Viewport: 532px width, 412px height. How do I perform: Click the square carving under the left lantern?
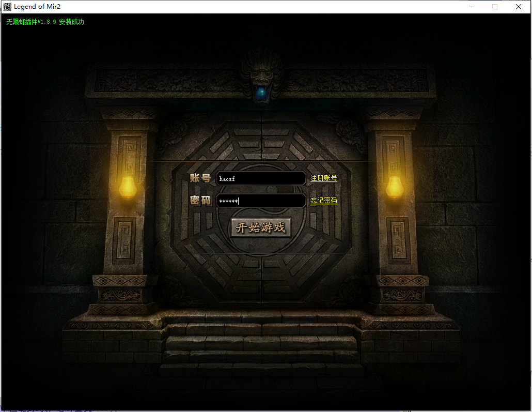(124, 240)
